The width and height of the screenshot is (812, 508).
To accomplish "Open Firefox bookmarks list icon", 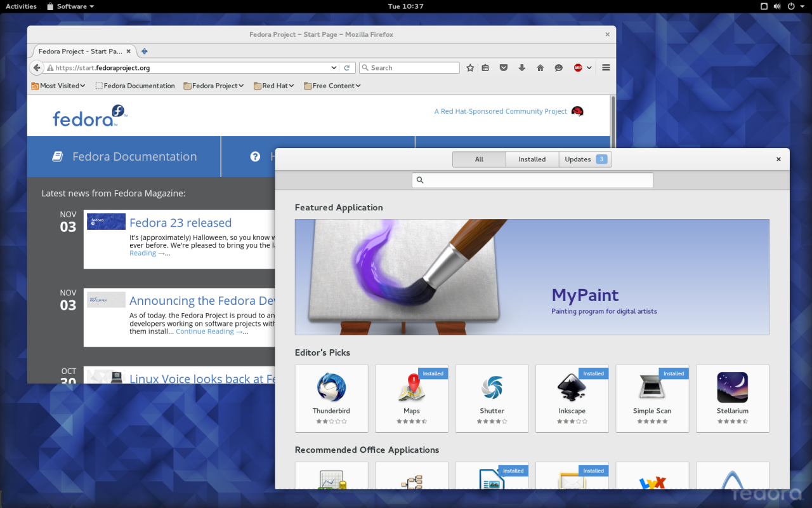I will tap(485, 68).
